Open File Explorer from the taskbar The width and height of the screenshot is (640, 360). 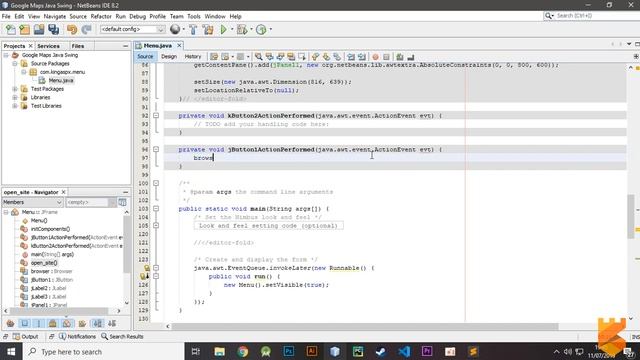[220, 351]
